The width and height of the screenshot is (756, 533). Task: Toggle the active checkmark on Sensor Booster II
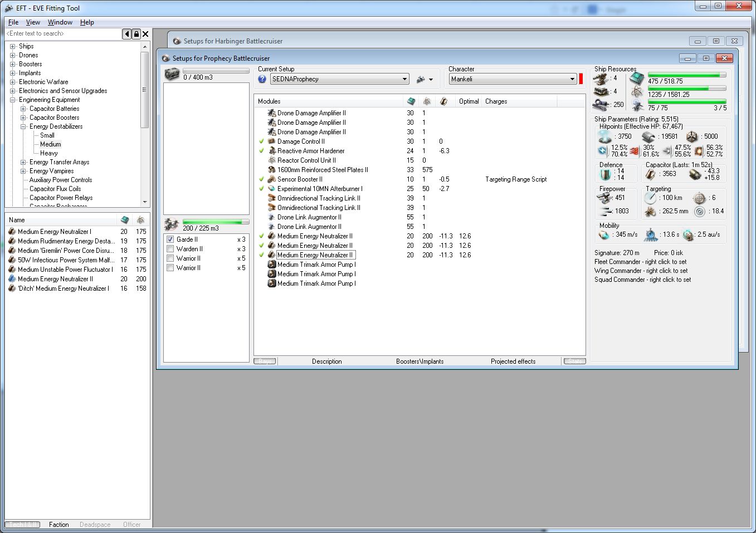click(x=261, y=179)
